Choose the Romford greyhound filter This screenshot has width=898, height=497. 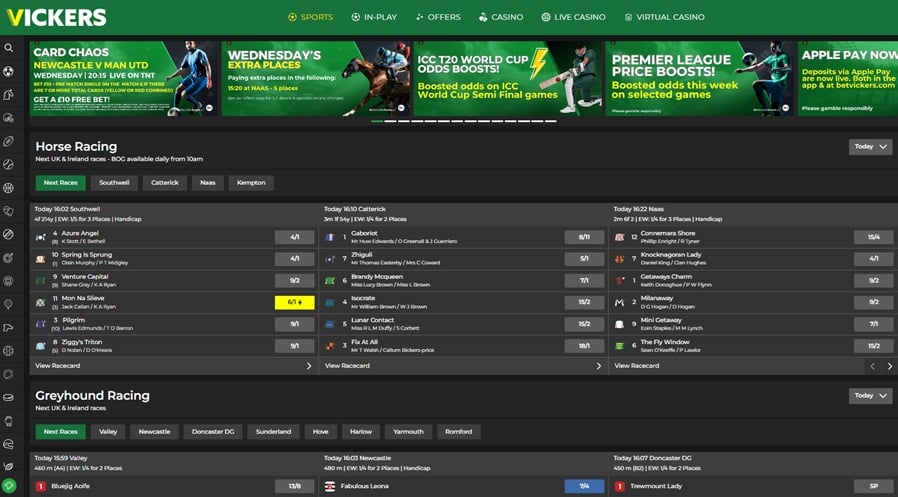(459, 432)
